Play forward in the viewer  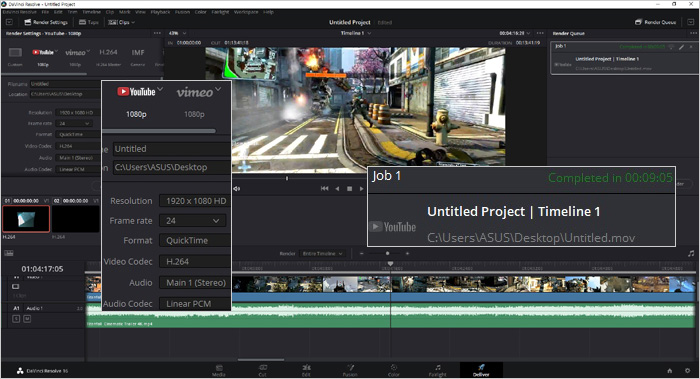362,189
